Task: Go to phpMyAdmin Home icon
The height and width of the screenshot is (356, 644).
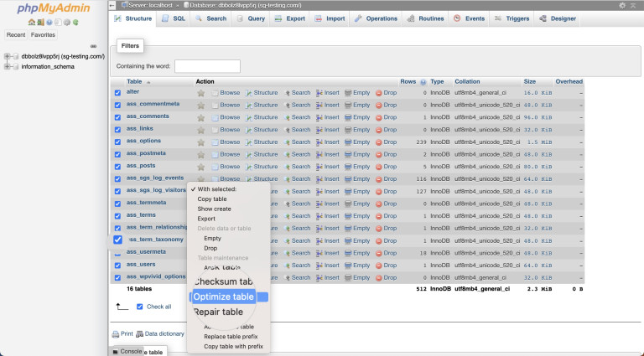Action: 31,22
